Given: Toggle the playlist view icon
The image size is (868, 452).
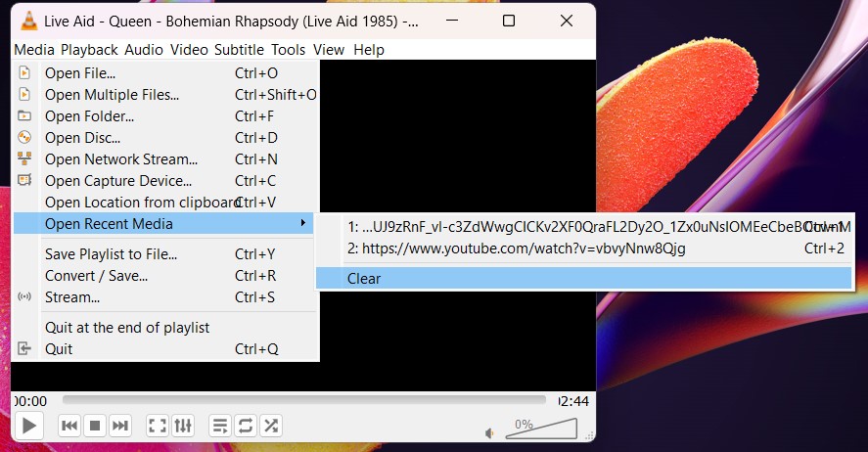Looking at the screenshot, I should [220, 426].
